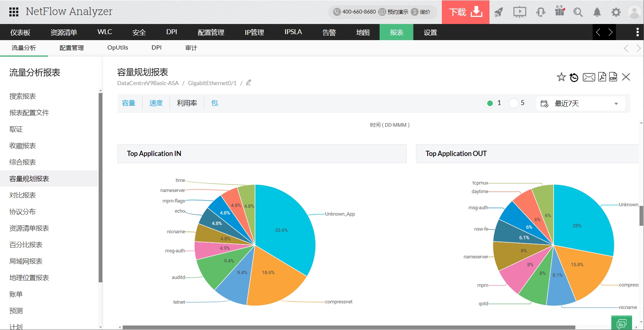Screen dimensions: 644x330
Task: Export report as CSV
Action: point(613,77)
